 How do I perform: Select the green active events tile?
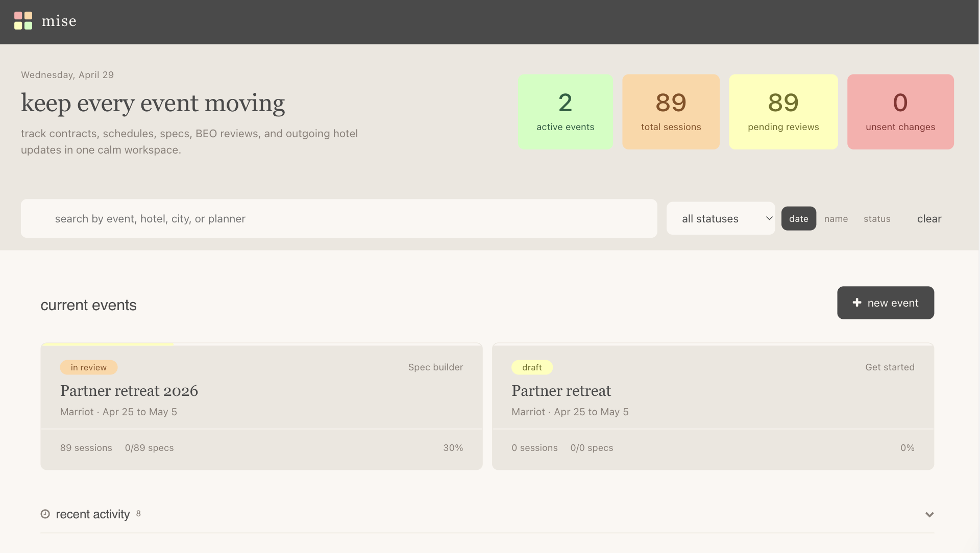click(x=566, y=112)
